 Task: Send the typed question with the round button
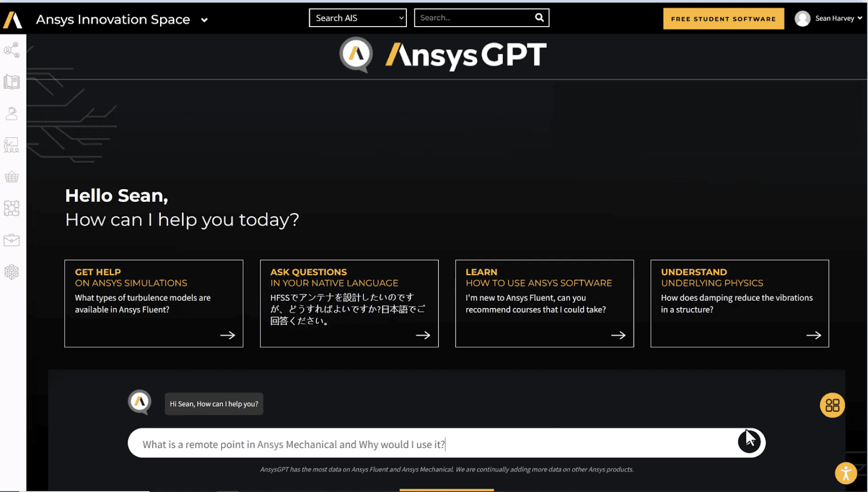click(x=750, y=441)
